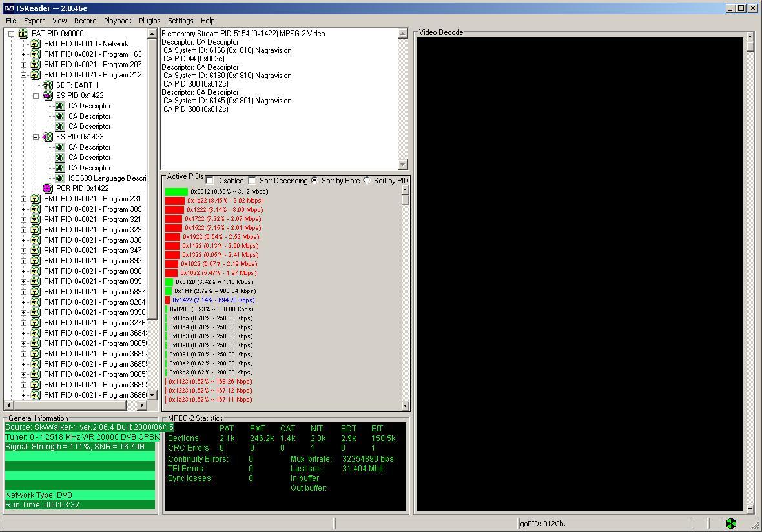Click the descriptor text panel scroll-up arrow
Viewport: 762px width, 532px height.
[402, 34]
